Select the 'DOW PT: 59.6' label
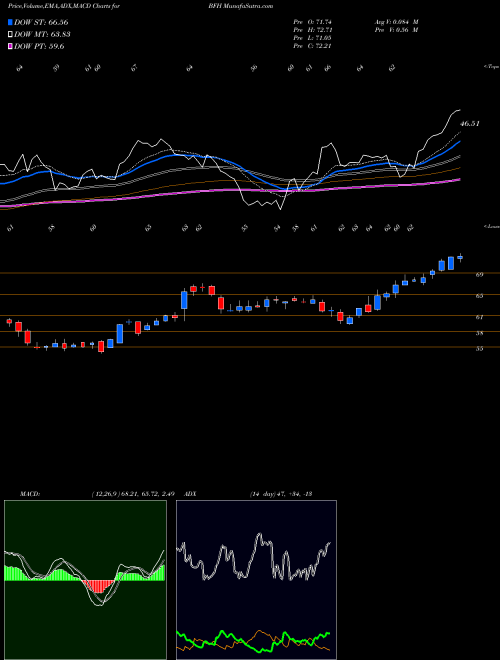 pos(39,46)
